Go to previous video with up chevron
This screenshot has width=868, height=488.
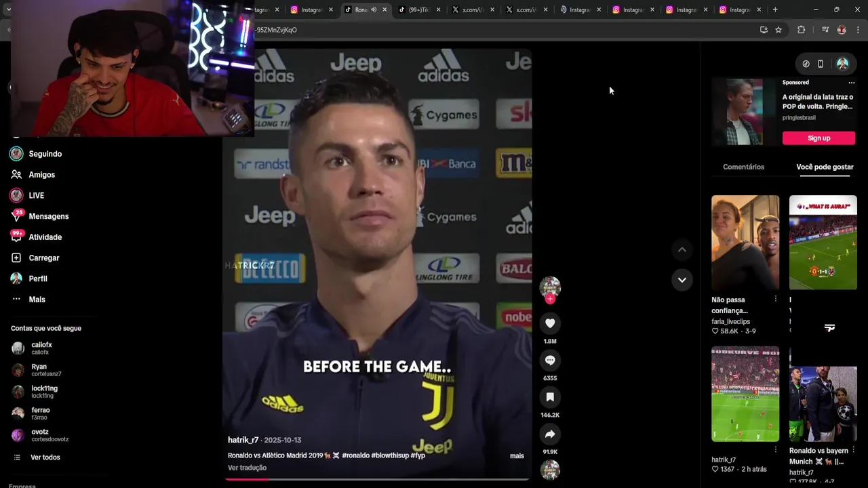(682, 250)
